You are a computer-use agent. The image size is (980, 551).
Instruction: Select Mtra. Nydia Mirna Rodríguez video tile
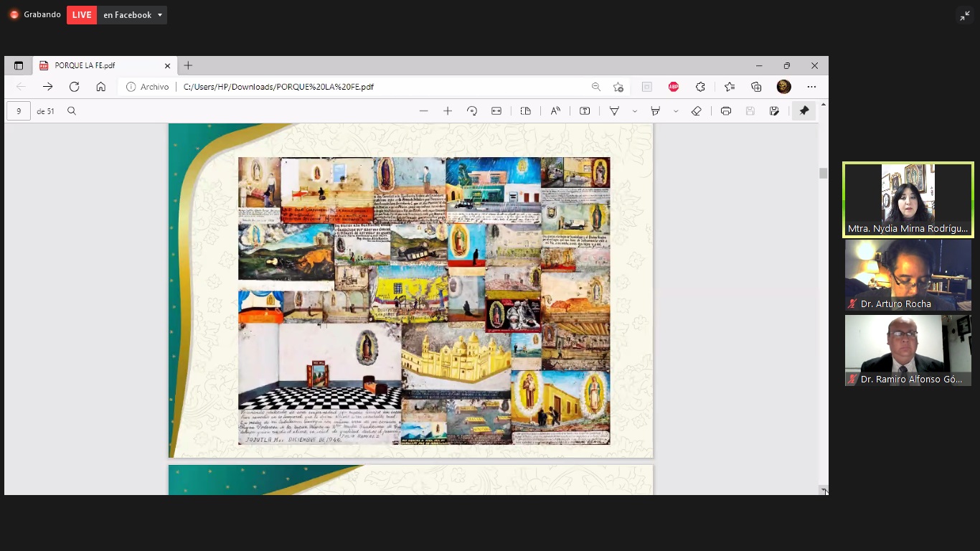coord(908,199)
